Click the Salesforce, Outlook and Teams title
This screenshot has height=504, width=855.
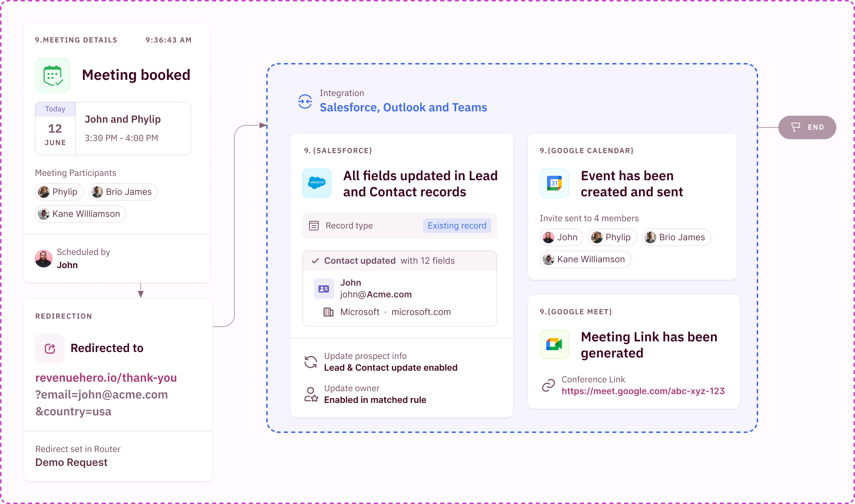403,107
